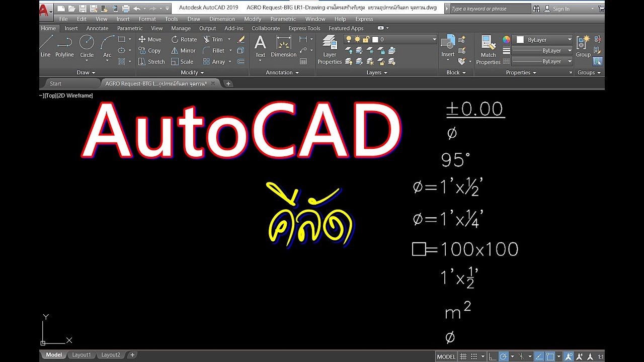
Task: Open the lineweight ByLayer dropdown
Action: [542, 51]
